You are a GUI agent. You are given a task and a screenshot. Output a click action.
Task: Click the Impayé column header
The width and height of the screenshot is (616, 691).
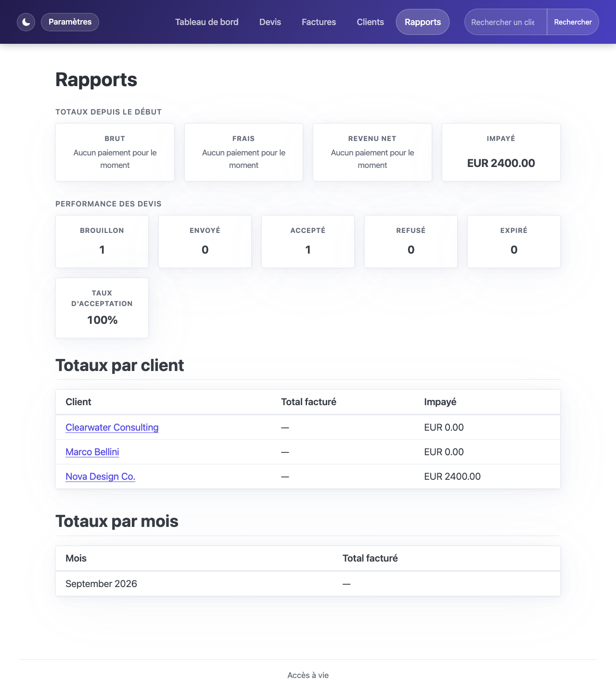click(440, 402)
